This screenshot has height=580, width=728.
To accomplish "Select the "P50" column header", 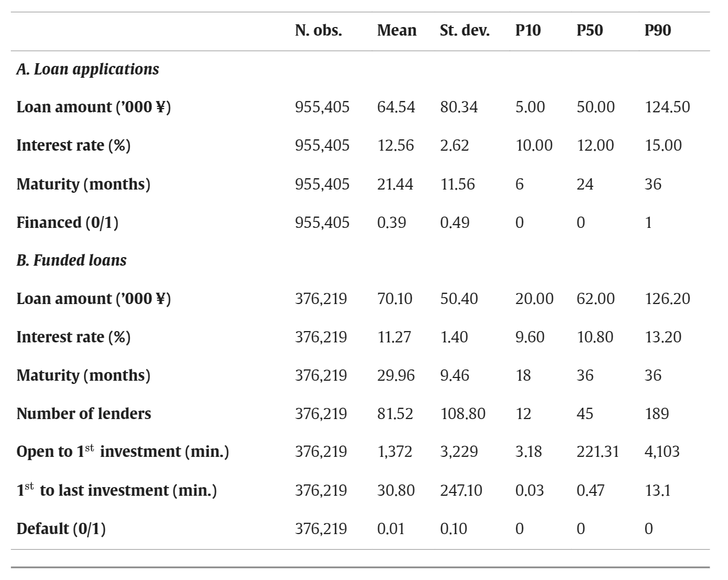I will [589, 30].
